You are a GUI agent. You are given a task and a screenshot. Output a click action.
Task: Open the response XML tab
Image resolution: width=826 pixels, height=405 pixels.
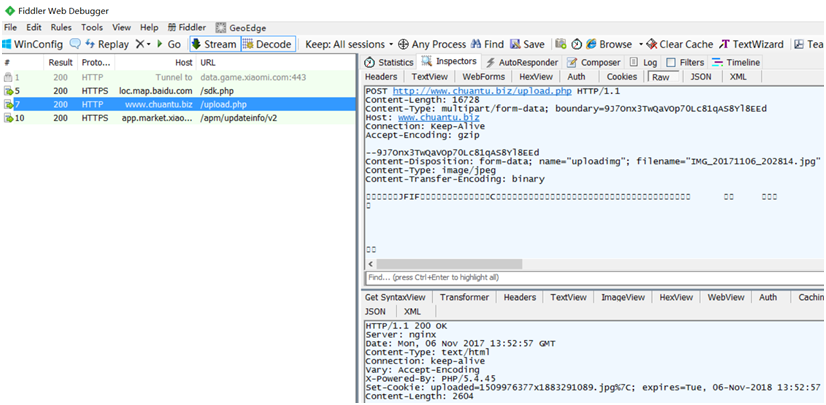point(412,311)
